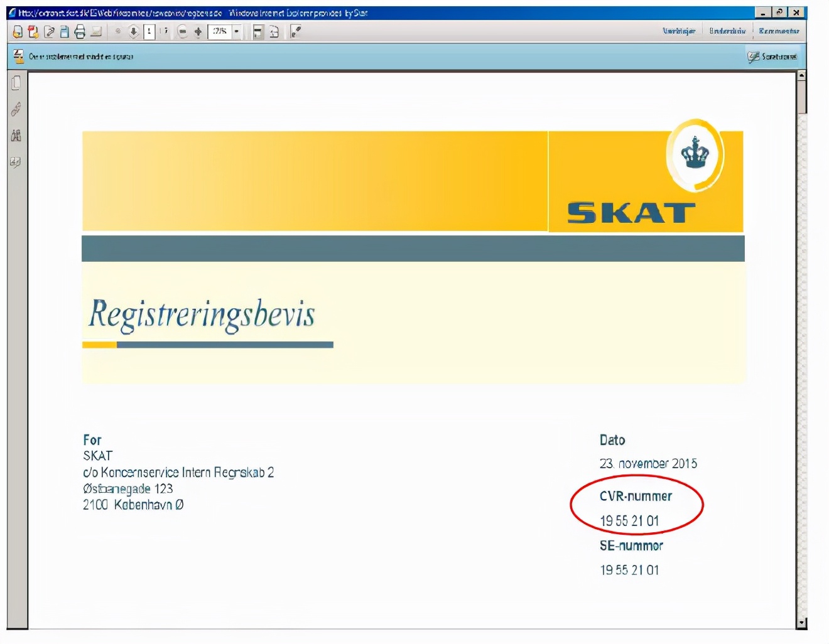
Task: Open the binoculars search panel
Action: pos(16,136)
